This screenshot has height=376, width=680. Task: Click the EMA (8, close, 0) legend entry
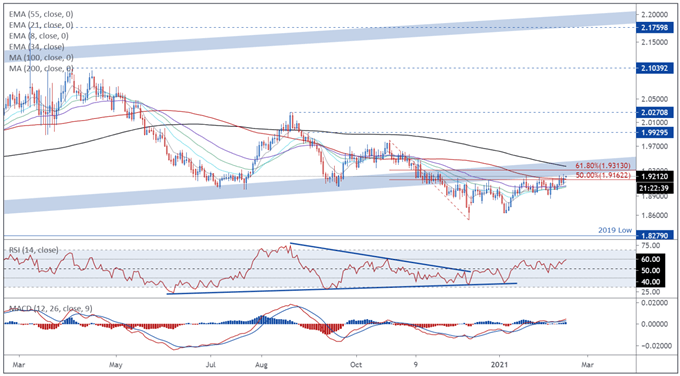point(39,36)
